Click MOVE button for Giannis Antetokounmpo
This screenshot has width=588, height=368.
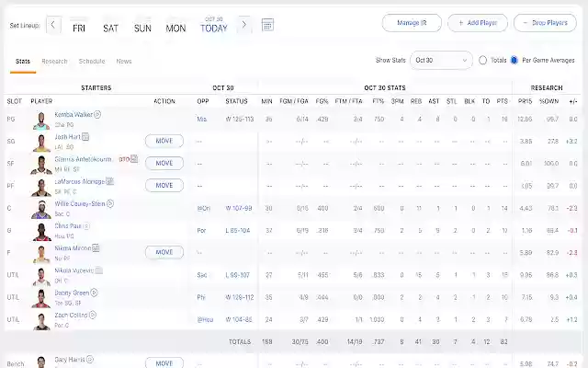click(x=164, y=163)
